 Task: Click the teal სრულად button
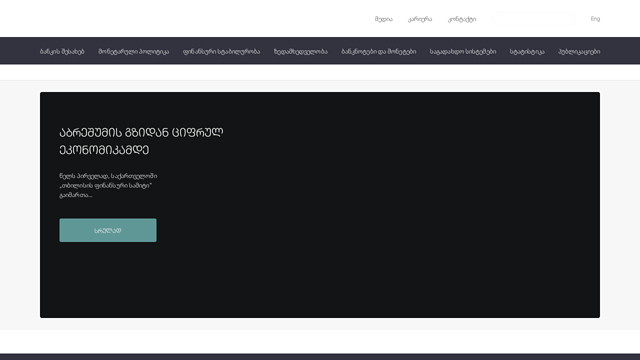[x=108, y=230]
